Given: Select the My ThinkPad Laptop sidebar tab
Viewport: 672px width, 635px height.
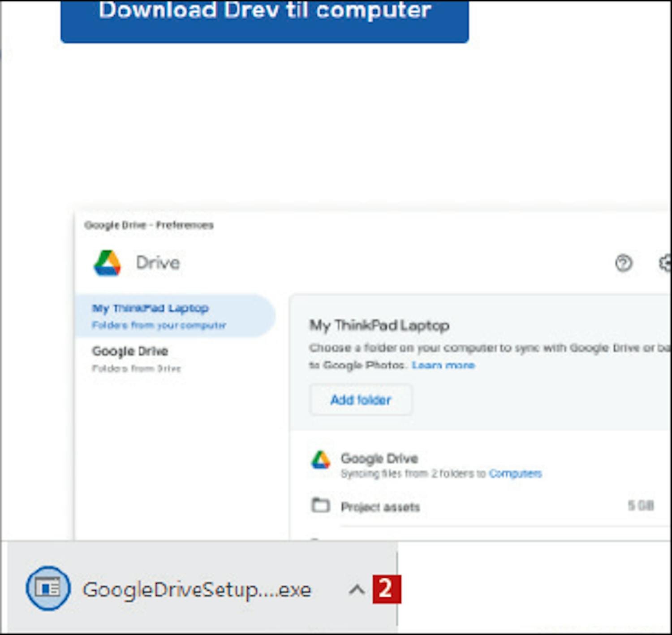Looking at the screenshot, I should click(x=174, y=316).
